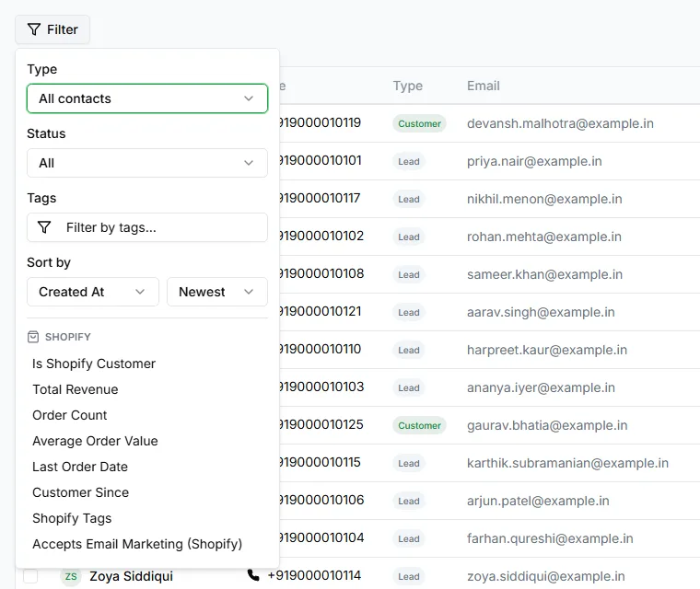Click email devansh.malhotra@example.in
Viewport: 700px width, 589px height.
pos(560,123)
